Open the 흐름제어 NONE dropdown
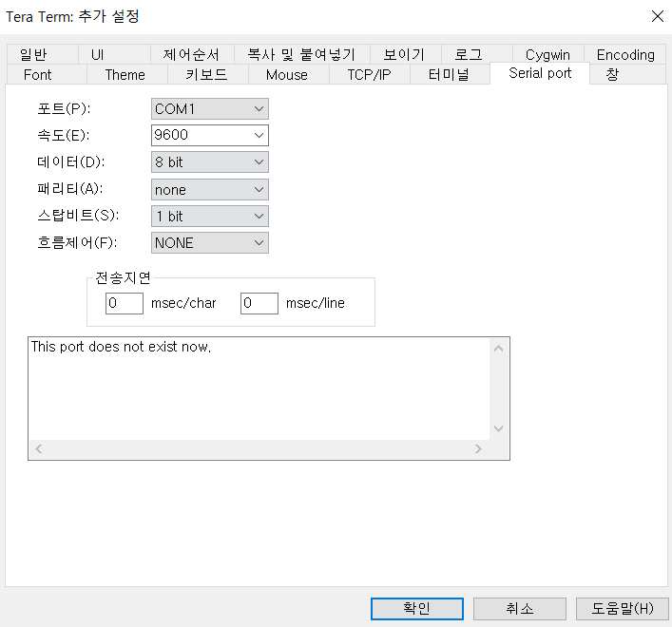Viewport: 672px width, 627px height. click(209, 243)
